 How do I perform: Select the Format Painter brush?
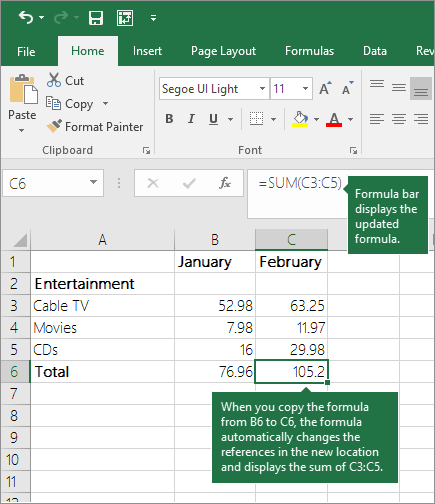click(54, 126)
